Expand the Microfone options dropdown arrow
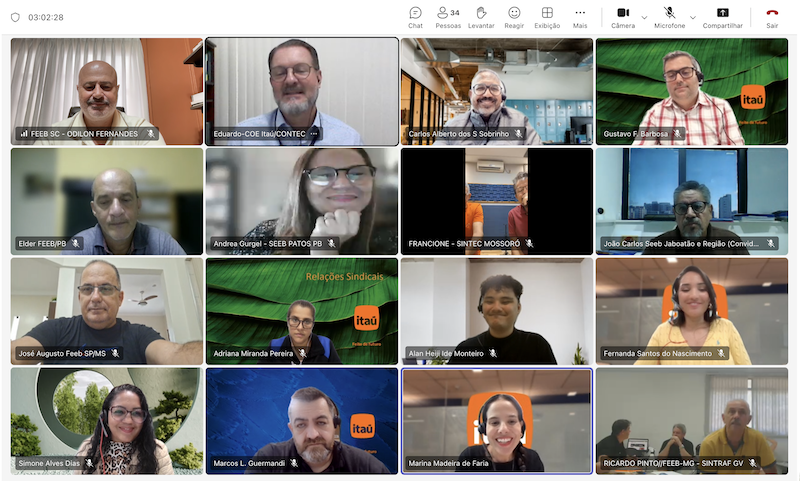This screenshot has height=481, width=800. click(x=693, y=17)
